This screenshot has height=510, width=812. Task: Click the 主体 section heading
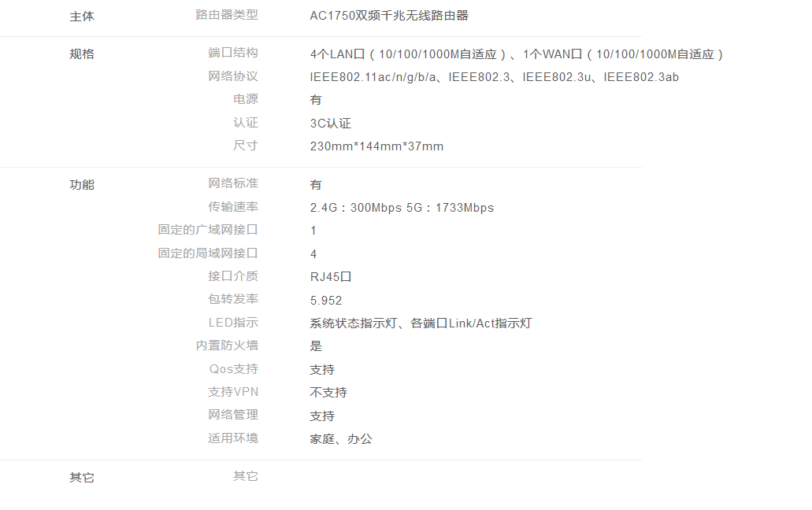(82, 17)
